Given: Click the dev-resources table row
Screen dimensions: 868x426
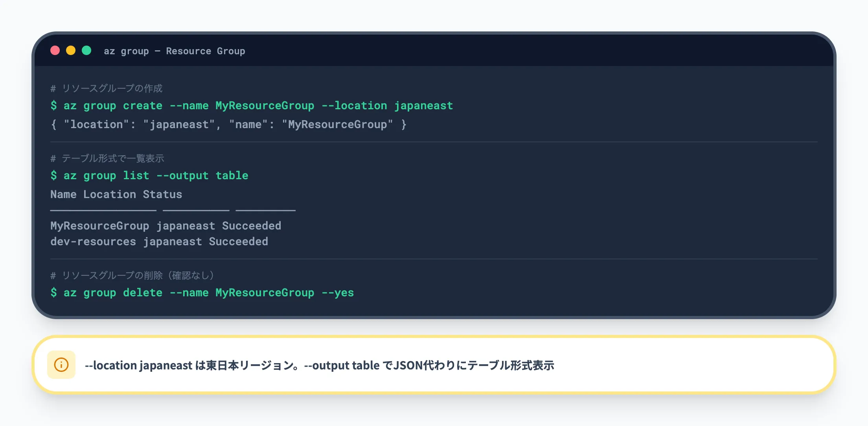Looking at the screenshot, I should (159, 242).
